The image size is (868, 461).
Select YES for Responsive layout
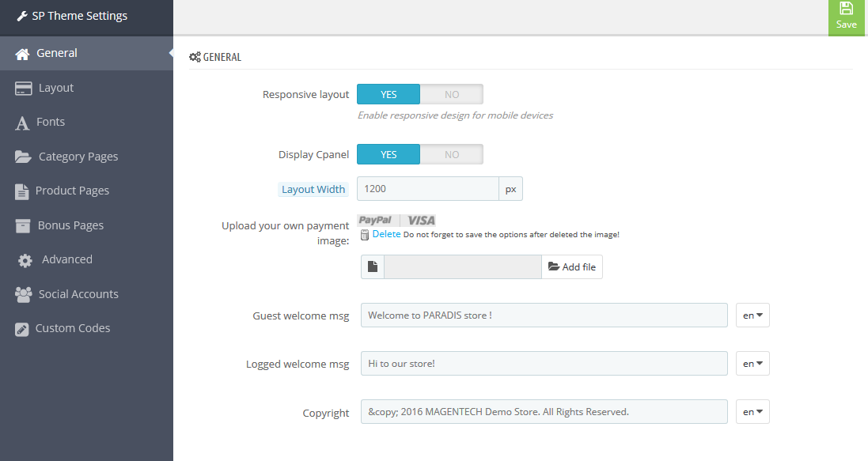pyautogui.click(x=389, y=94)
